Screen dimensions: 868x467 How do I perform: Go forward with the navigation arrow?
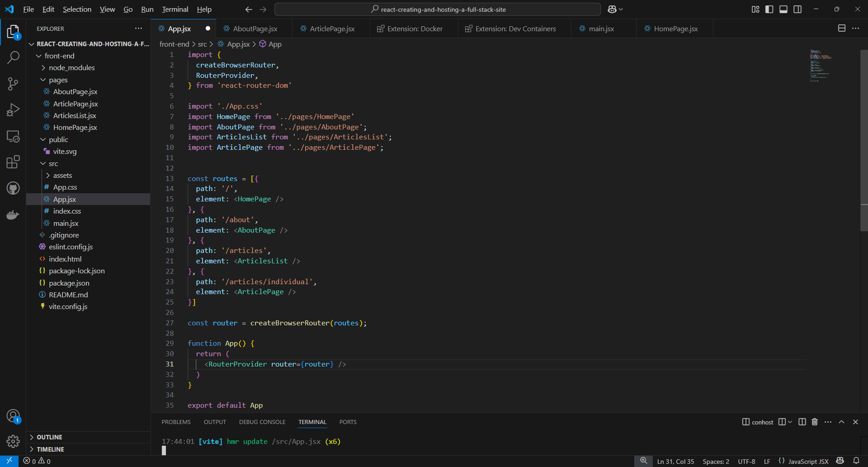point(263,9)
